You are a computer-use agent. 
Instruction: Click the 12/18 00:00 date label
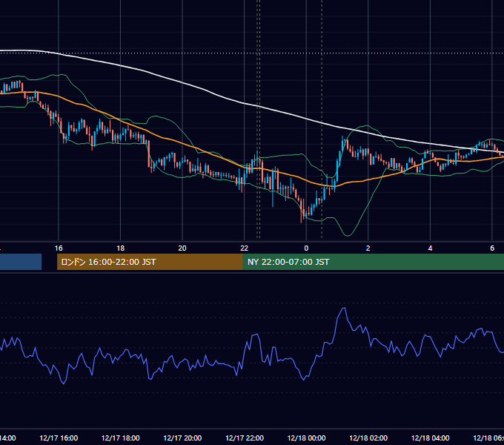tap(306, 438)
